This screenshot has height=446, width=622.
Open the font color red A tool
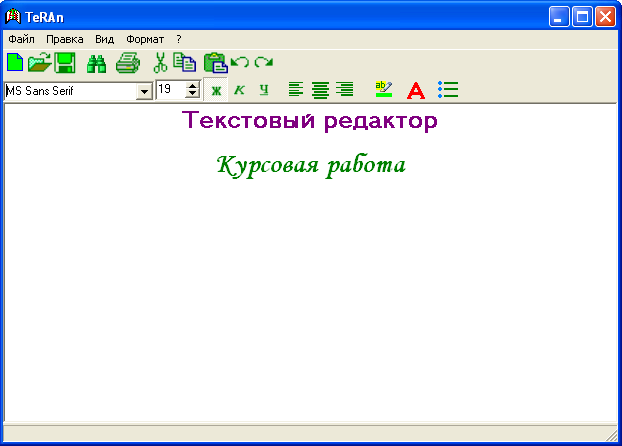416,90
